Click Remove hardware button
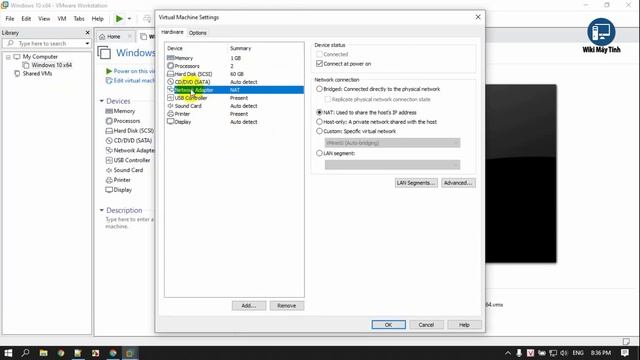This screenshot has height=360, width=640. [x=287, y=306]
